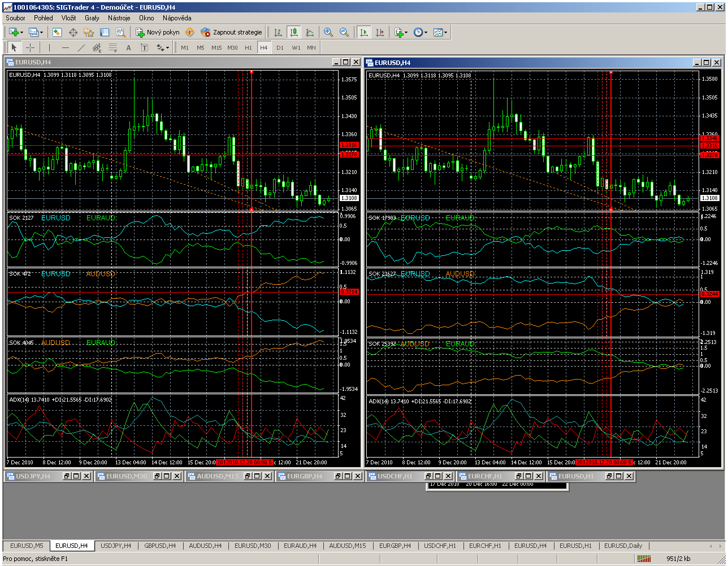Expand the periodicity clock dropdown
The image size is (728, 566).
[x=426, y=33]
